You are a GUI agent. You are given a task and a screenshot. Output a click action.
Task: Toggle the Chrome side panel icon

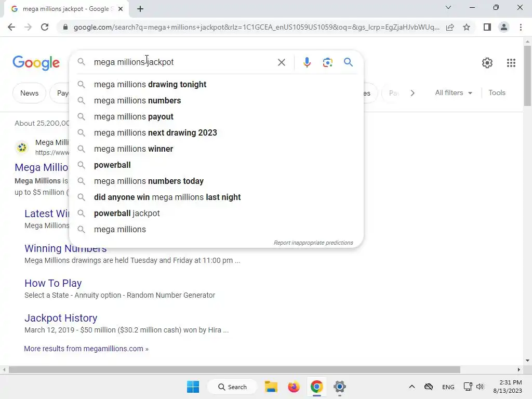click(487, 27)
